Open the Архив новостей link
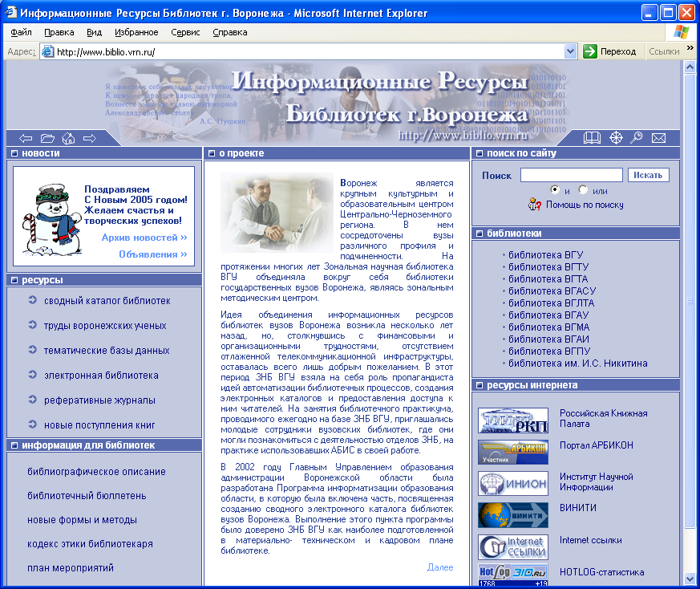This screenshot has width=700, height=589. tap(144, 238)
